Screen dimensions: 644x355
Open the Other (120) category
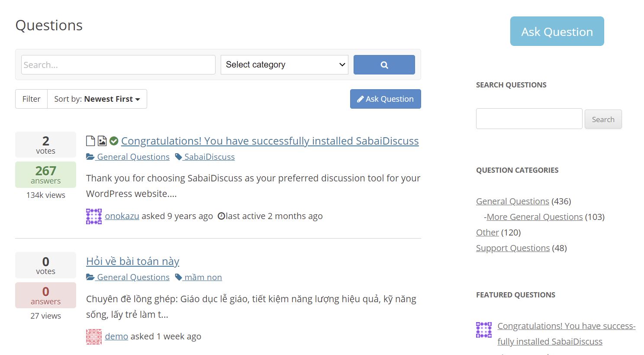coord(487,232)
